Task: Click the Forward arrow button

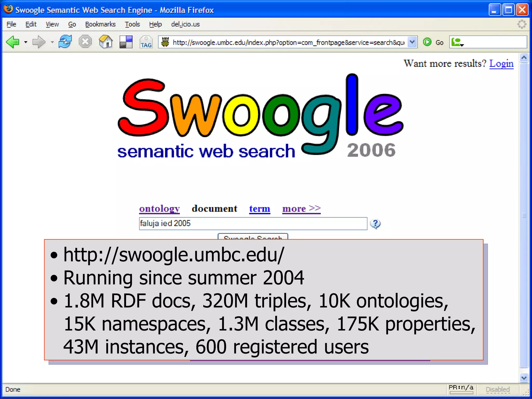Action: click(39, 42)
